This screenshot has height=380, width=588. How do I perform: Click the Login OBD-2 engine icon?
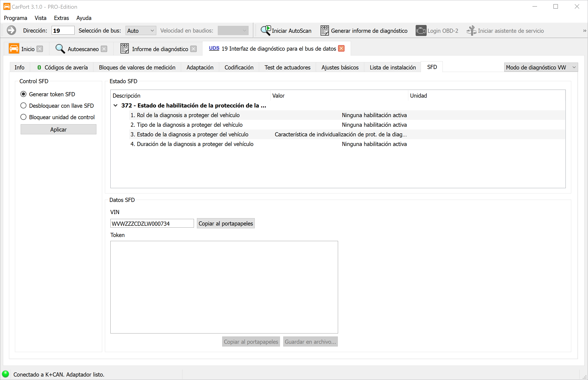point(421,31)
